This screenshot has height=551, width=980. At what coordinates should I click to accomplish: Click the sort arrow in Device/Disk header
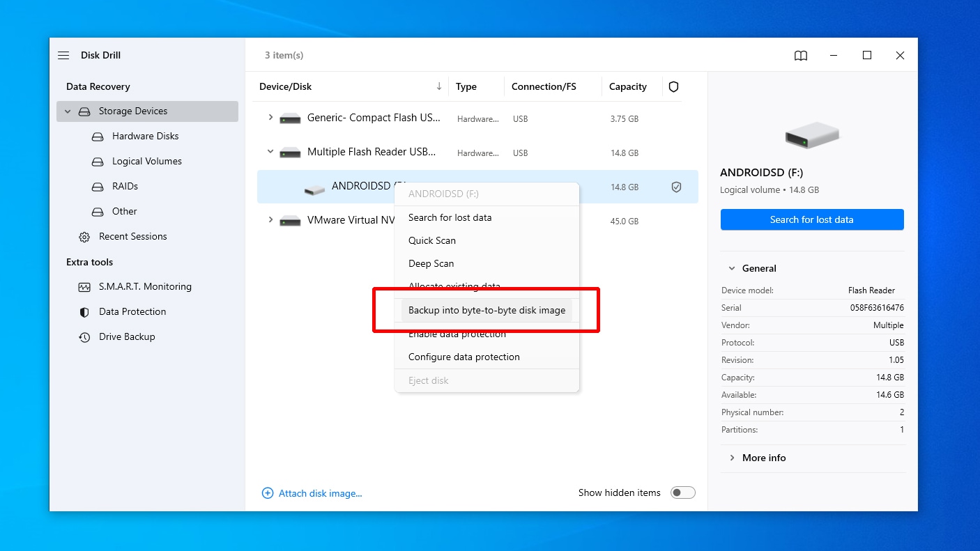(439, 86)
